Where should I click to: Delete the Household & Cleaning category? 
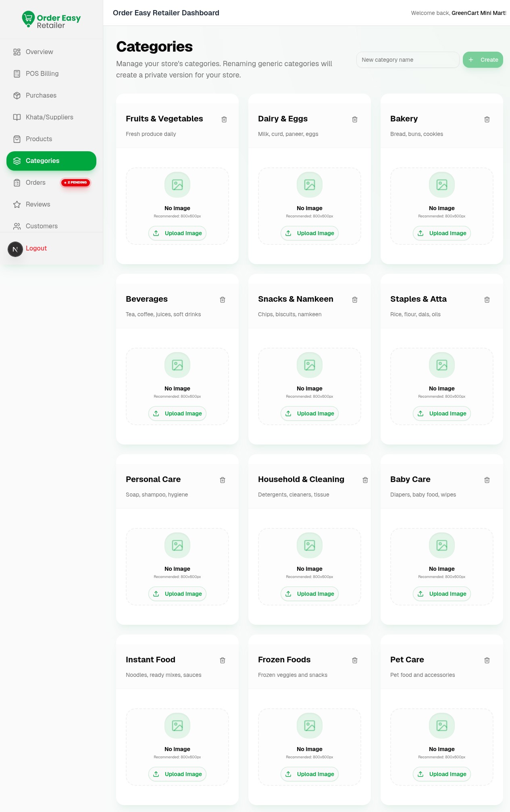365,480
